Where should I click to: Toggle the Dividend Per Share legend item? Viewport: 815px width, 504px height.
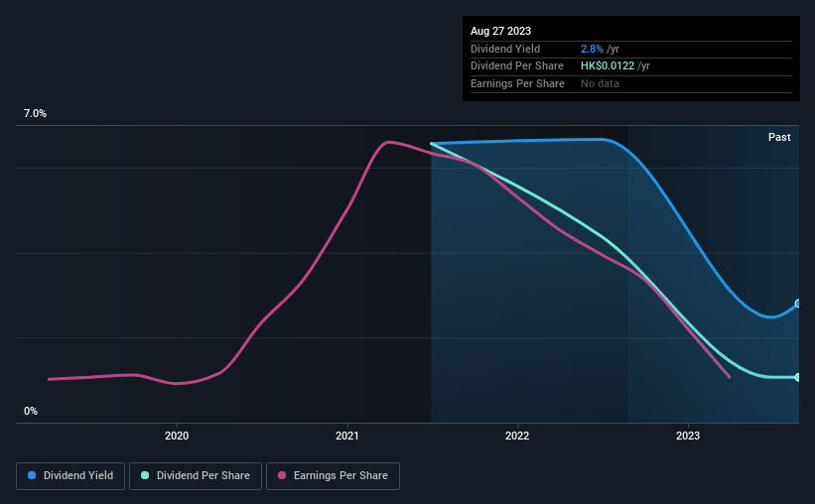[197, 476]
